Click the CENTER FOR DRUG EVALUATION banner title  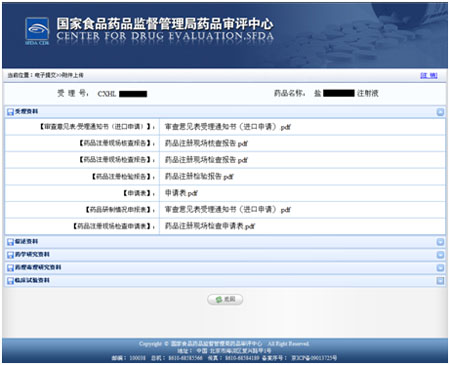click(165, 36)
